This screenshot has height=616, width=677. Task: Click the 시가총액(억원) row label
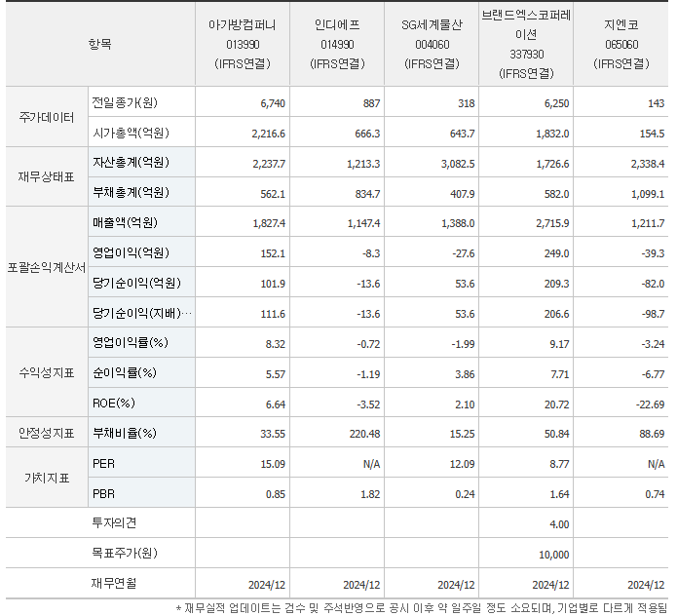131,133
